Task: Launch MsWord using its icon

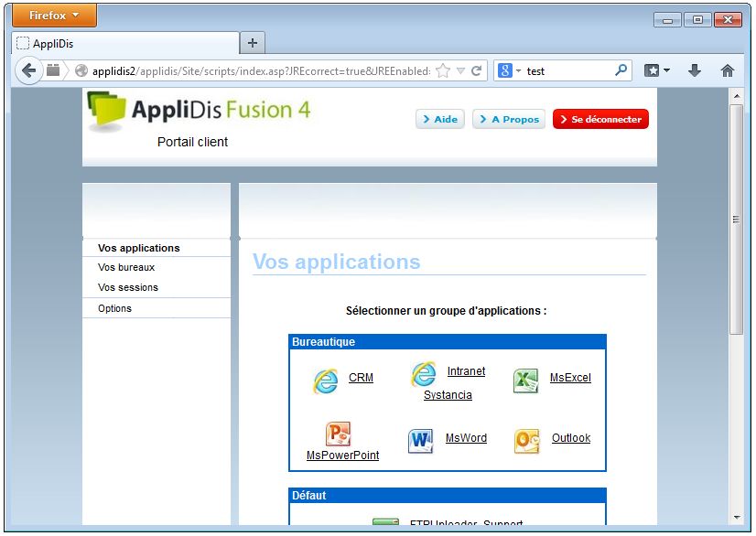Action: click(421, 441)
